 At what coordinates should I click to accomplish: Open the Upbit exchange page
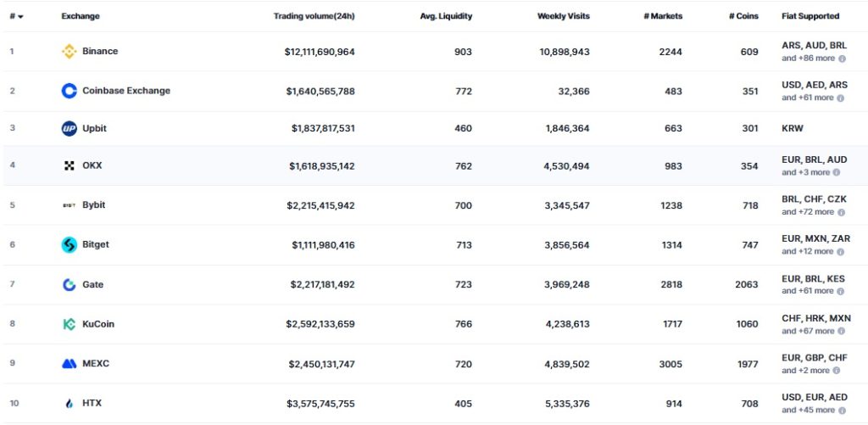[x=95, y=128]
